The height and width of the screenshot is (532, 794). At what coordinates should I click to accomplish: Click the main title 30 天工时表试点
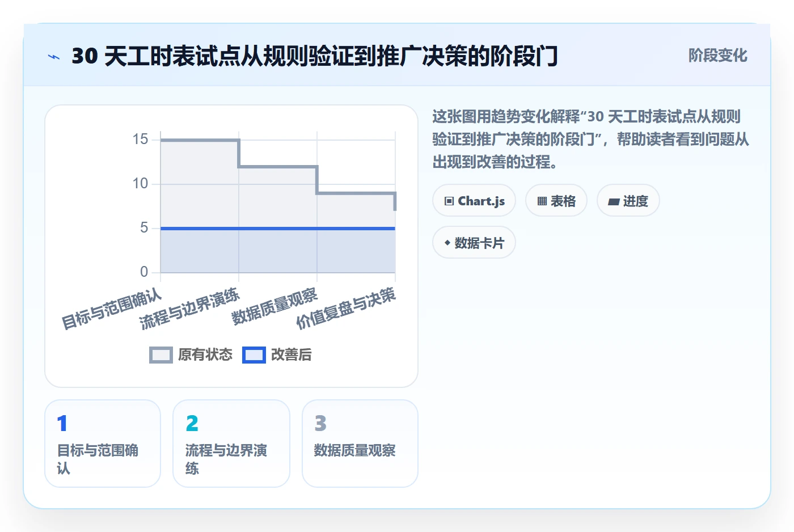[x=315, y=56]
